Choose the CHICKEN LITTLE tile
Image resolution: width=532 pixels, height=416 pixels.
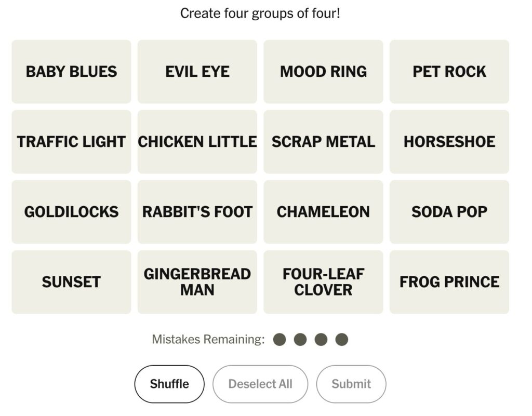click(x=197, y=142)
